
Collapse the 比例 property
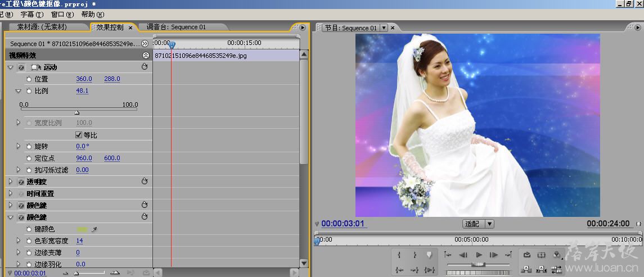point(18,90)
